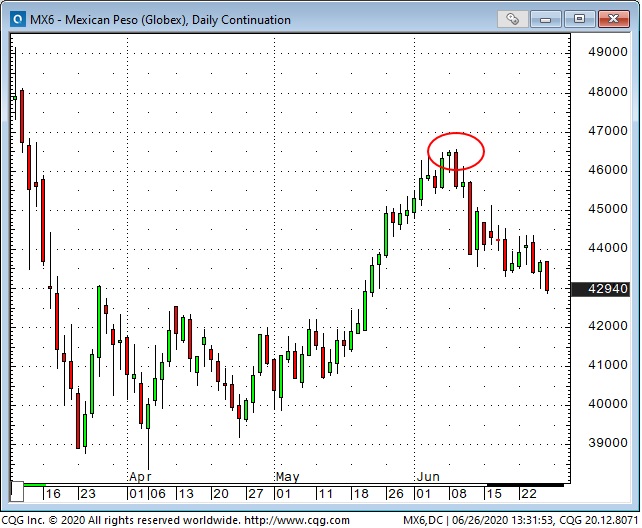Click the date label 16 on time axis

pos(53,494)
